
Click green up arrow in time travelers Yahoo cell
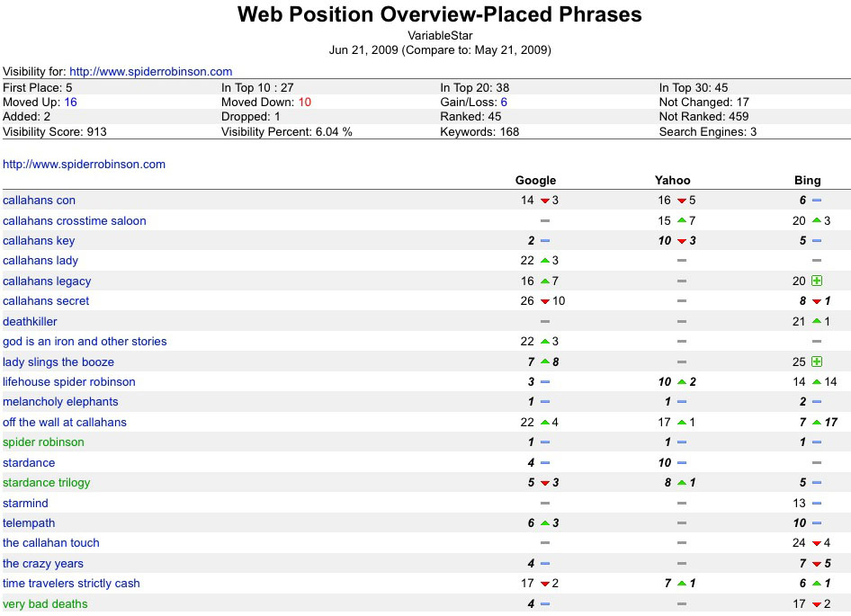(x=682, y=583)
